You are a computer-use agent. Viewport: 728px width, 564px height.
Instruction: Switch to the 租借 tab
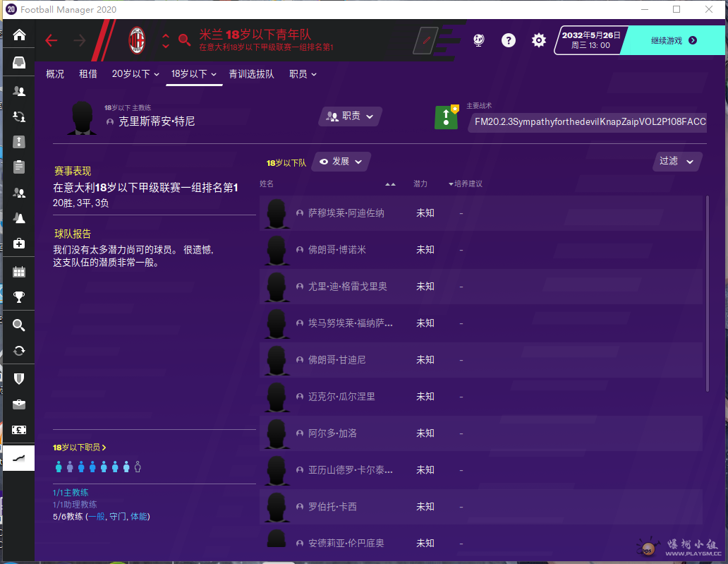click(87, 74)
